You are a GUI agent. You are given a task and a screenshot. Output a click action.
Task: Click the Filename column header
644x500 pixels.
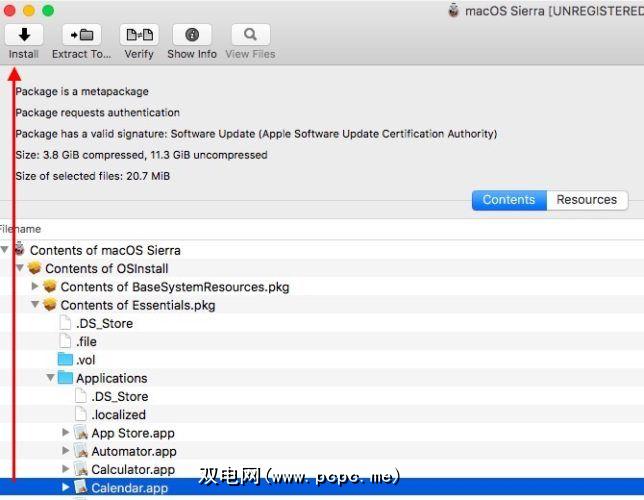21,229
